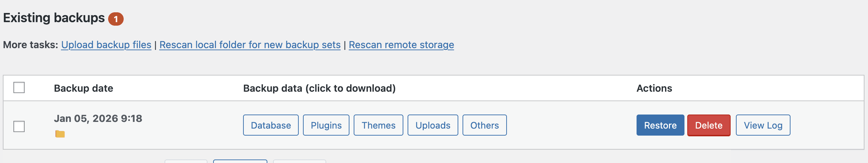Download the Plugins backup archive

(x=326, y=125)
